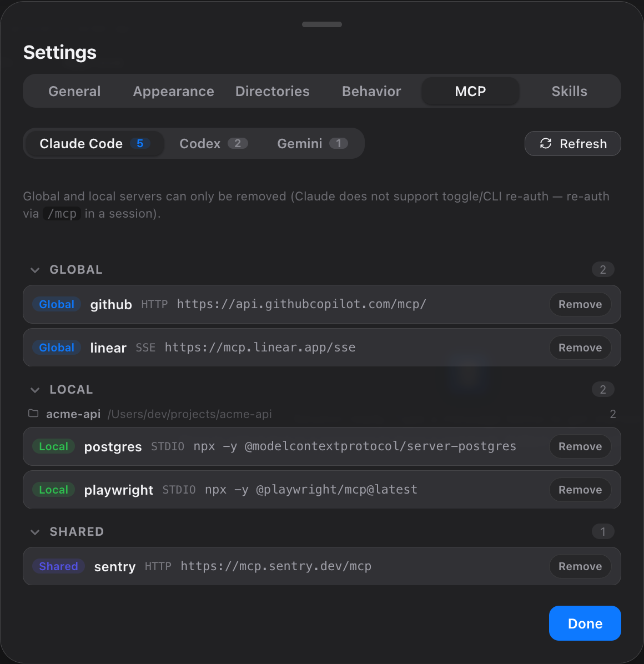Click the /Users/dev/projects/acme-api path
Screen dimensions: 644x664
point(190,414)
